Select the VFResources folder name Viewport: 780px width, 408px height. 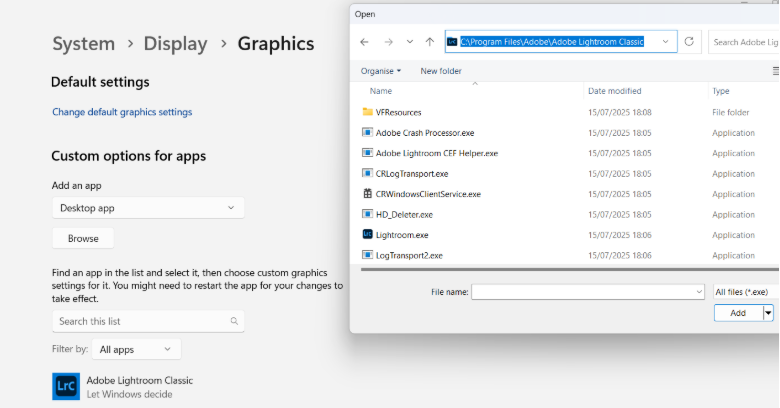coord(398,112)
